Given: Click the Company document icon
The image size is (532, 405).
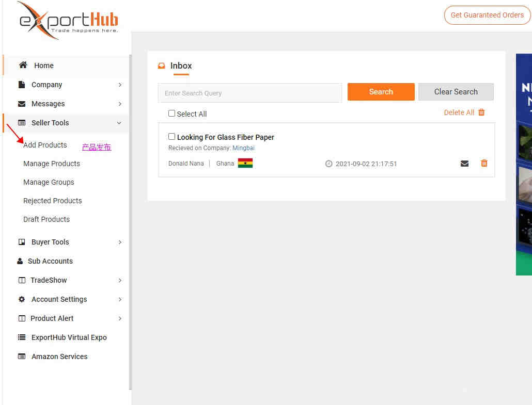Looking at the screenshot, I should pos(21,85).
